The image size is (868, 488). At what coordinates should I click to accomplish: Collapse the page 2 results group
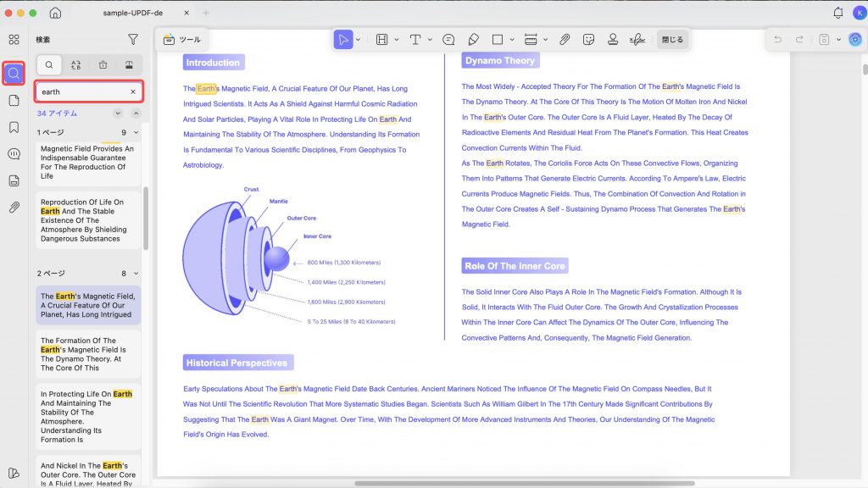[136, 274]
